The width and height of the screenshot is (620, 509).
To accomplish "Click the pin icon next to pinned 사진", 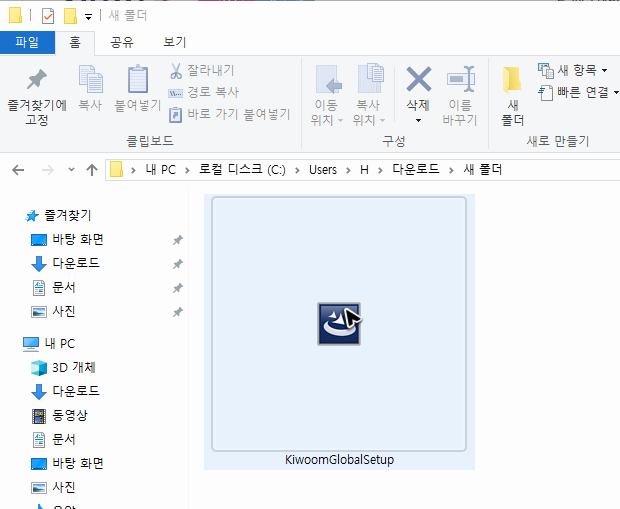I will [178, 312].
